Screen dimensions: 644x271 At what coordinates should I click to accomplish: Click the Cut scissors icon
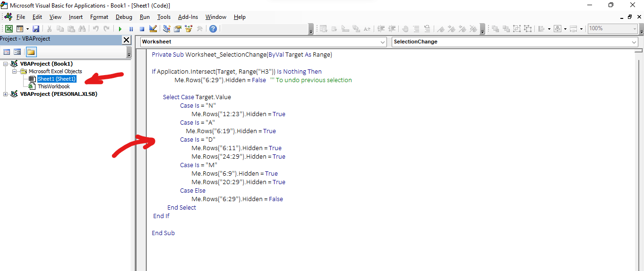tap(49, 29)
